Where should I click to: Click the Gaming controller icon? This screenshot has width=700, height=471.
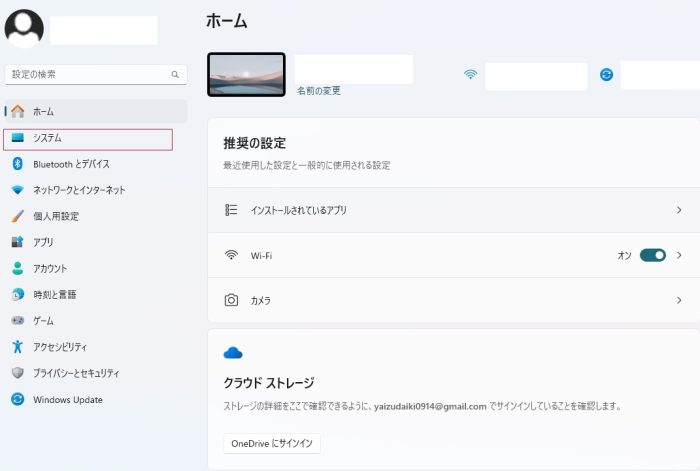[x=17, y=321]
